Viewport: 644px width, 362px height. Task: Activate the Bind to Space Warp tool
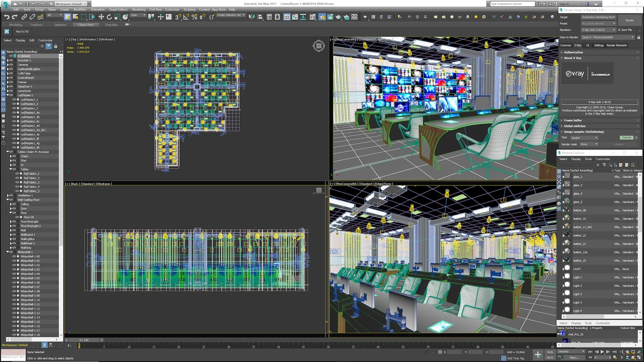41,17
